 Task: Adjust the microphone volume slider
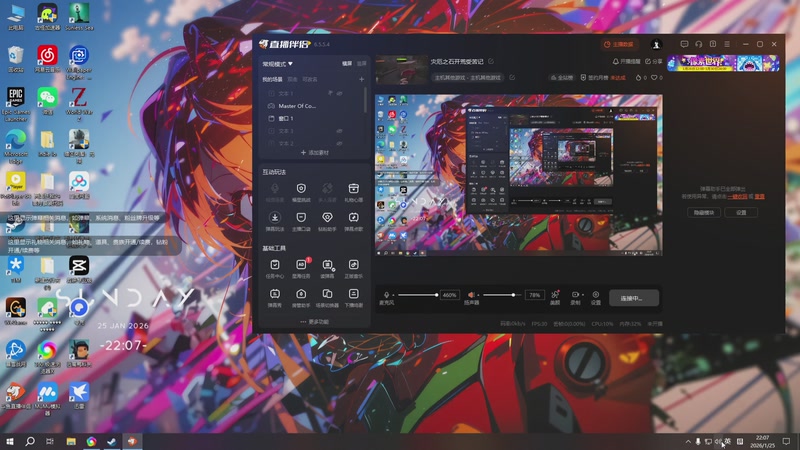click(417, 295)
